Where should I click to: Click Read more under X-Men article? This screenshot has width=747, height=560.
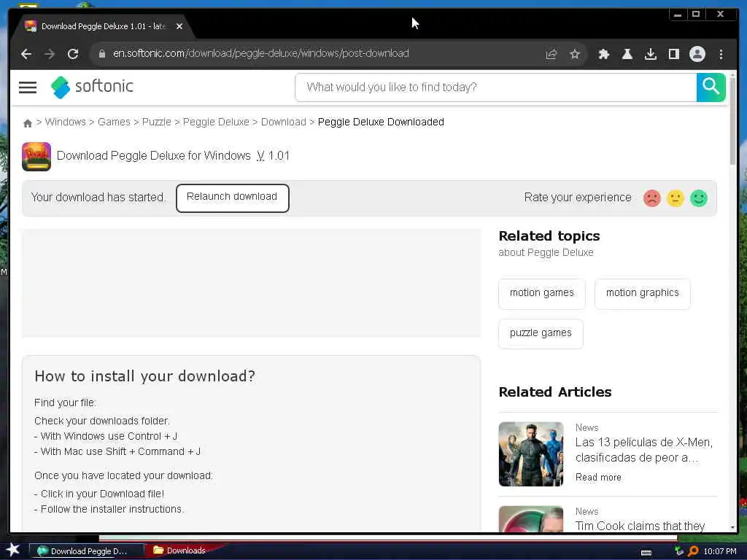coord(598,477)
